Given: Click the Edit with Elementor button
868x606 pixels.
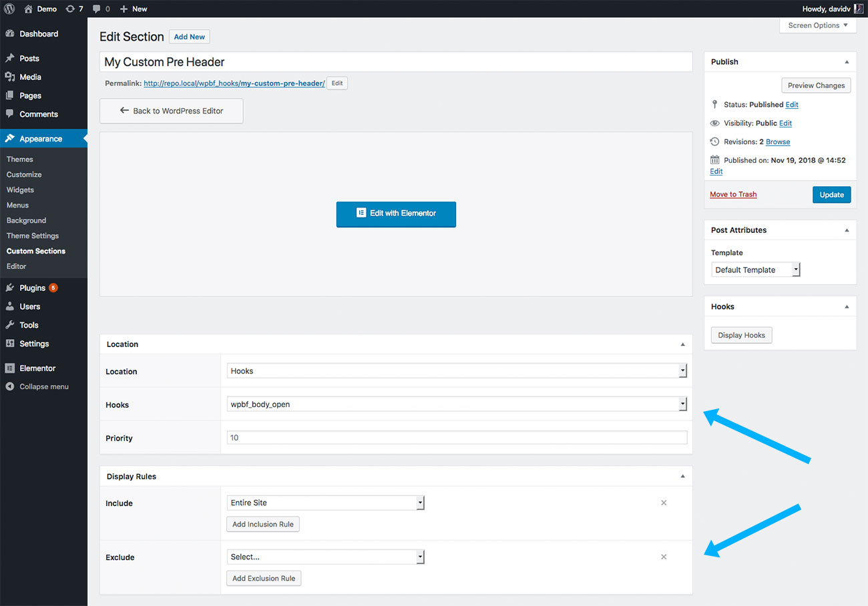Looking at the screenshot, I should (x=396, y=214).
